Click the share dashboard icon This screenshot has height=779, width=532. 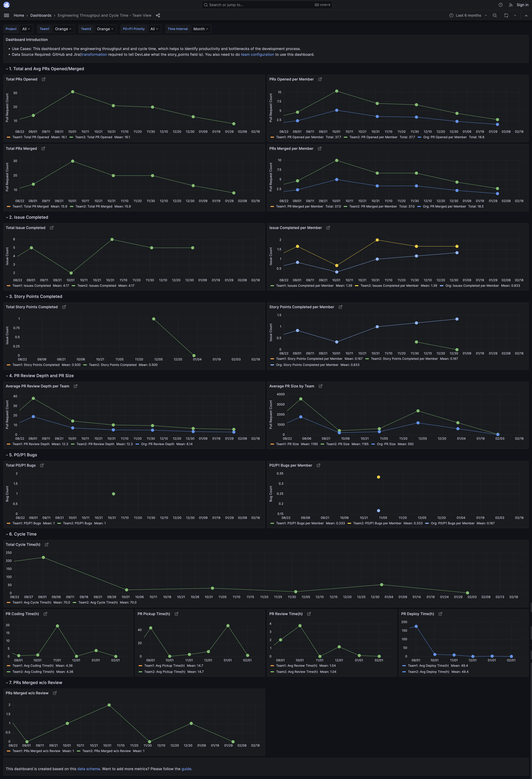158,15
